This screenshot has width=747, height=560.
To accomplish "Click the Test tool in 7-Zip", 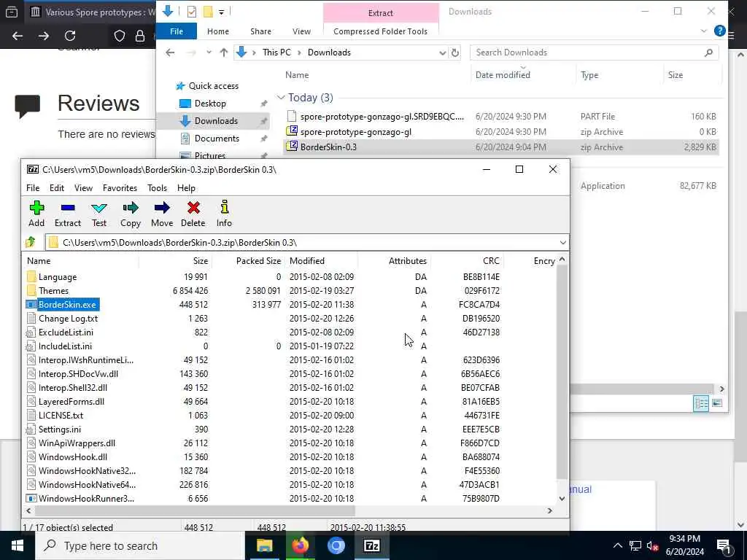I will coord(99,214).
